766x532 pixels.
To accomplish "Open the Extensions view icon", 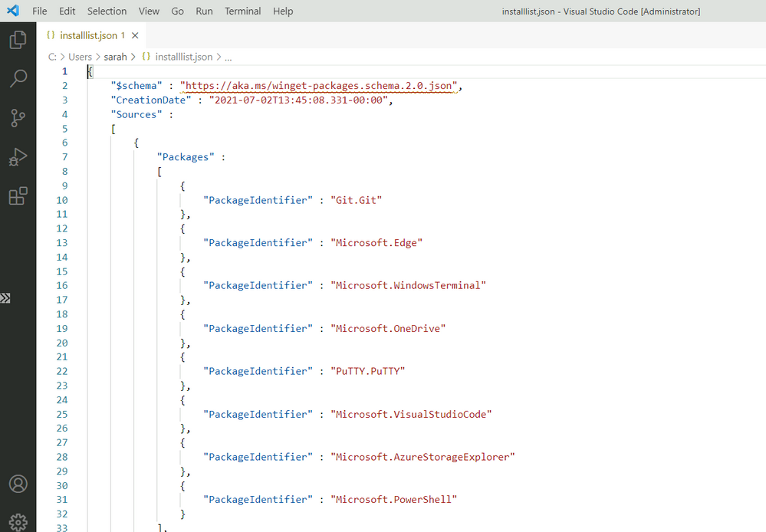I will (x=18, y=196).
